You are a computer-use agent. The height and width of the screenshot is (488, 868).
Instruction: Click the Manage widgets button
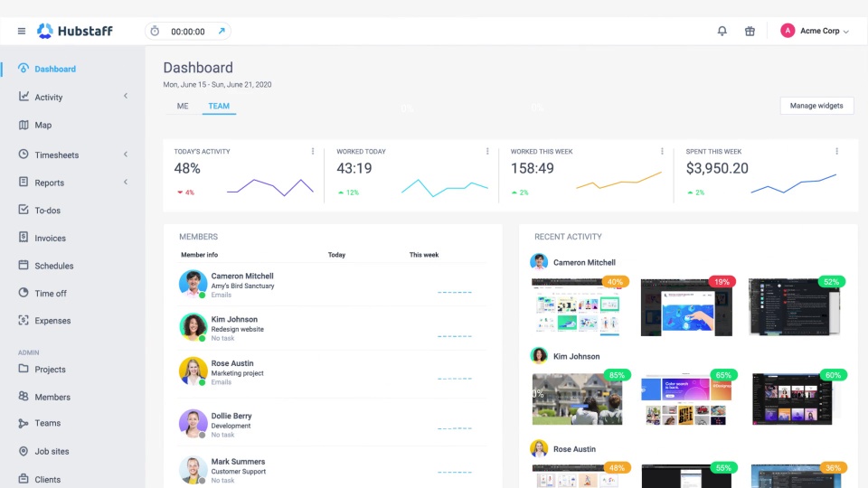click(x=816, y=106)
